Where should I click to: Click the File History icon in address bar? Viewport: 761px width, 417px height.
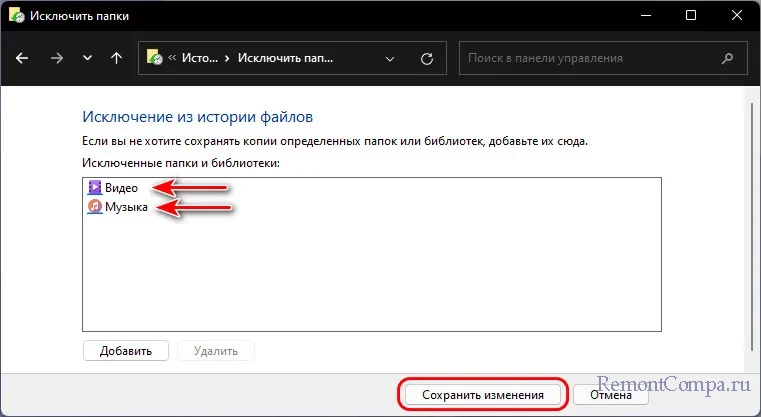point(156,58)
